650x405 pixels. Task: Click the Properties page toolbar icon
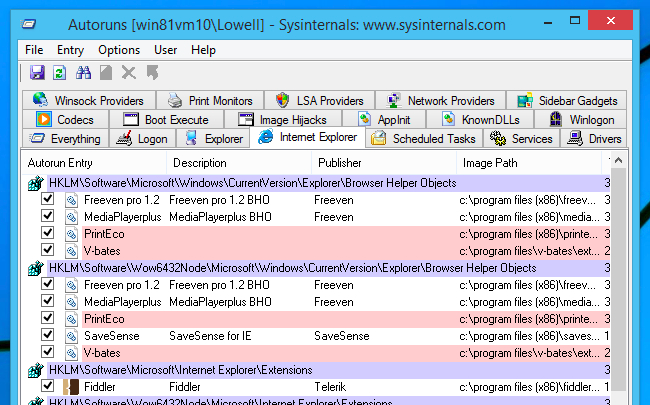(x=106, y=73)
